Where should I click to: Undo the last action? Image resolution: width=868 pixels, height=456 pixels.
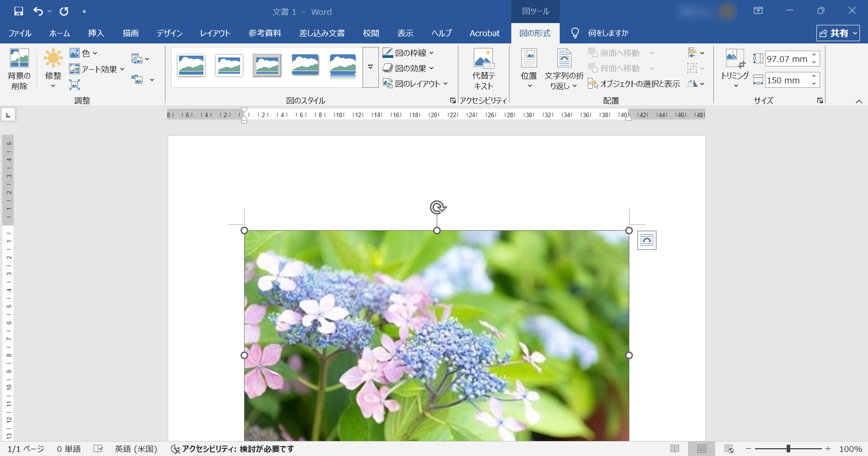tap(38, 11)
